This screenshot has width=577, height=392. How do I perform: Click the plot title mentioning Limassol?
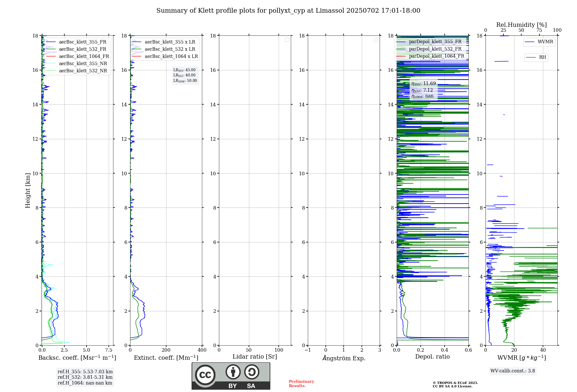pyautogui.click(x=288, y=11)
